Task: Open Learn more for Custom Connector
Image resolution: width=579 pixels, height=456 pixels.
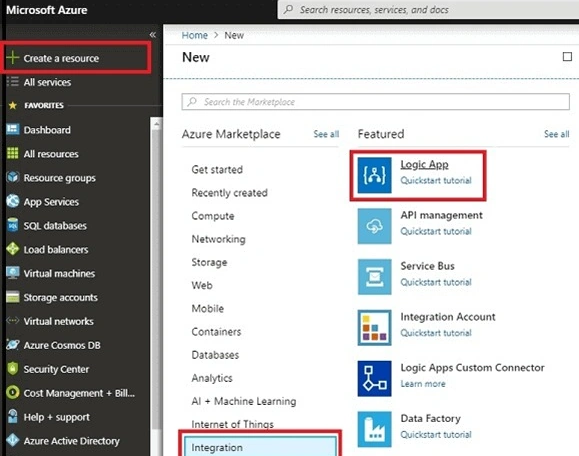Action: 423,384
